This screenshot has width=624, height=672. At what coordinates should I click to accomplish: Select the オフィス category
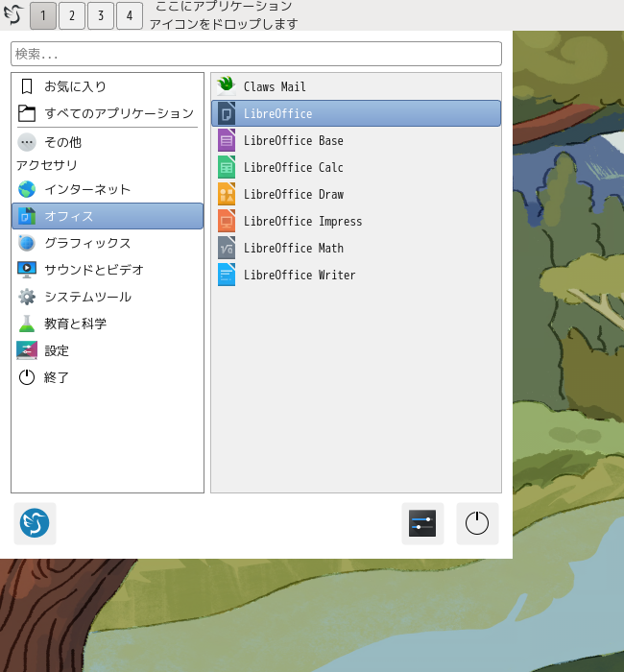click(108, 216)
